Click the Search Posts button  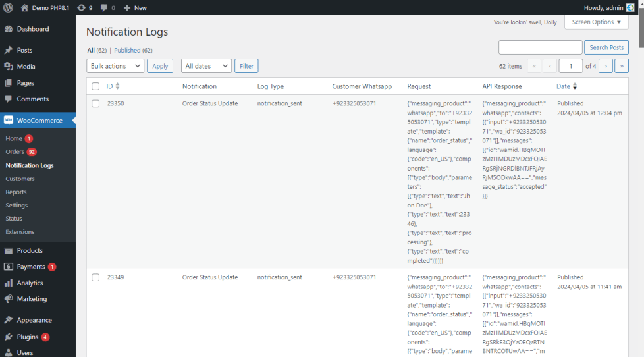(x=606, y=47)
